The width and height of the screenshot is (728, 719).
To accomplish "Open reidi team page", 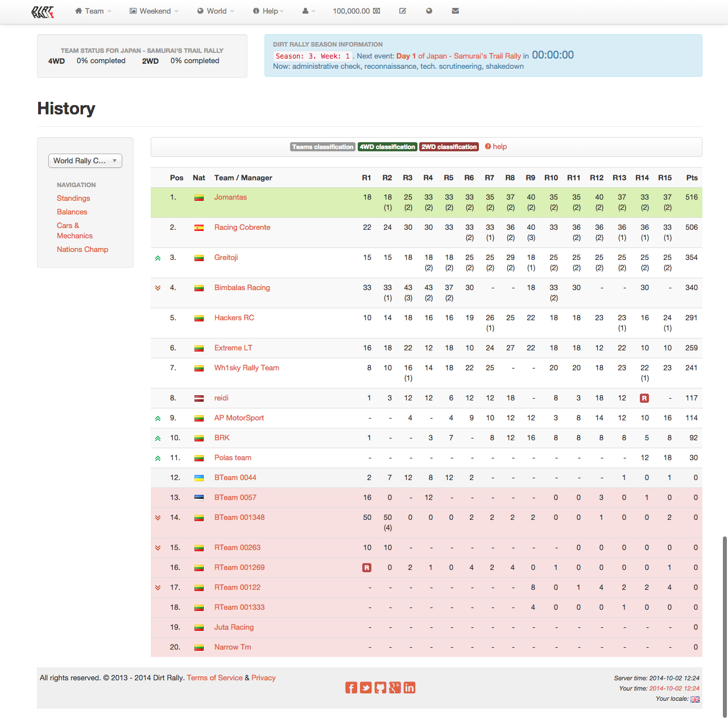I will [x=221, y=398].
